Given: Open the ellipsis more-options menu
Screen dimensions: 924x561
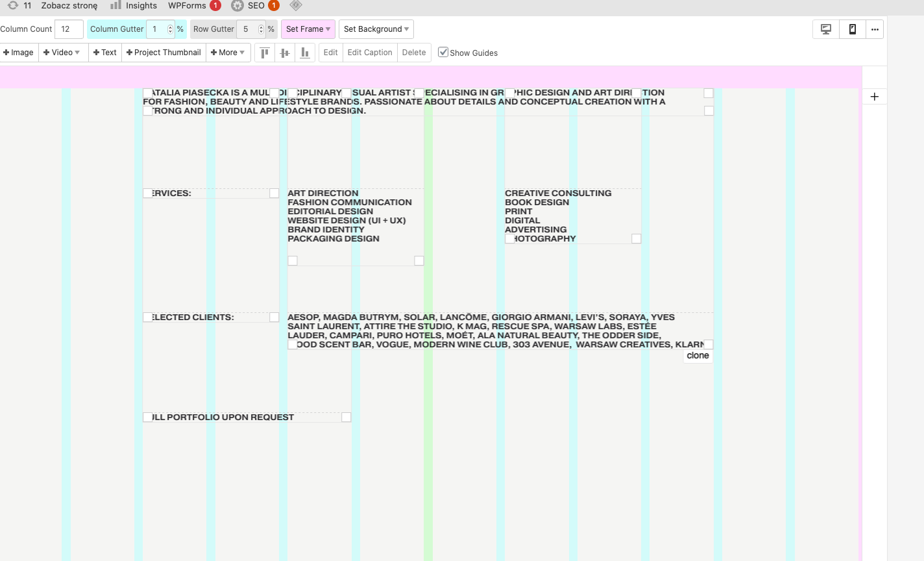Looking at the screenshot, I should [875, 29].
